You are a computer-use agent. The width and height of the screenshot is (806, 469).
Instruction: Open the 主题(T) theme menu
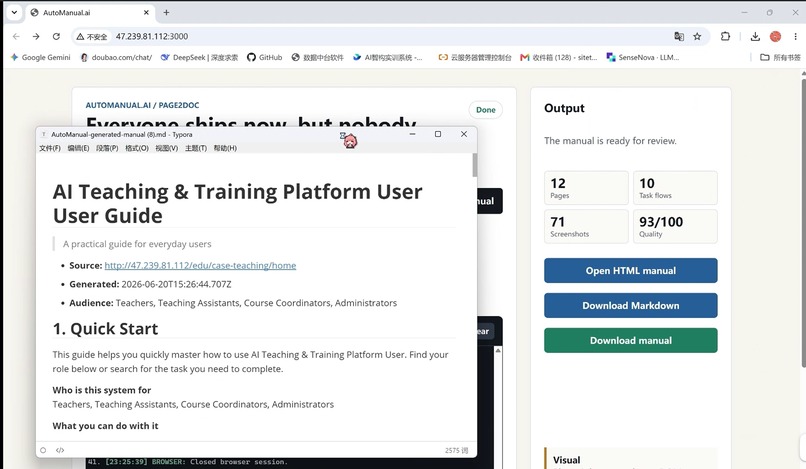(196, 148)
